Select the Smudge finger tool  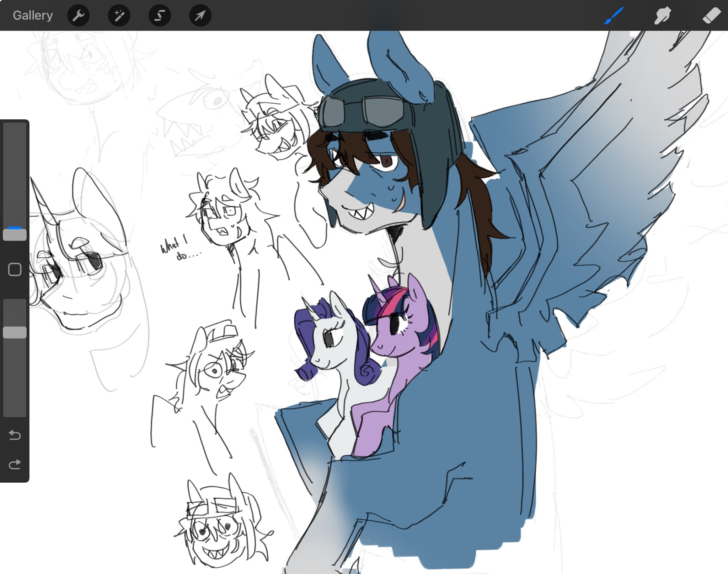663,16
